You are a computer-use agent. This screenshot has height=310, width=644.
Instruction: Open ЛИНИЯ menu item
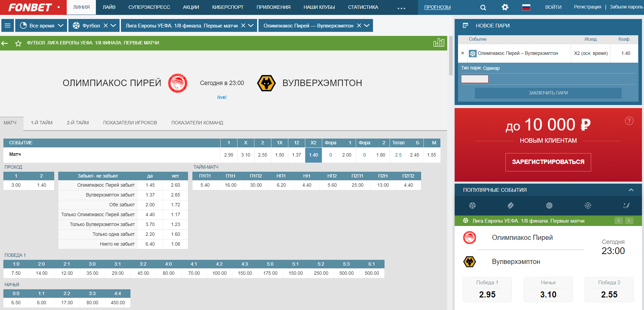click(81, 7)
